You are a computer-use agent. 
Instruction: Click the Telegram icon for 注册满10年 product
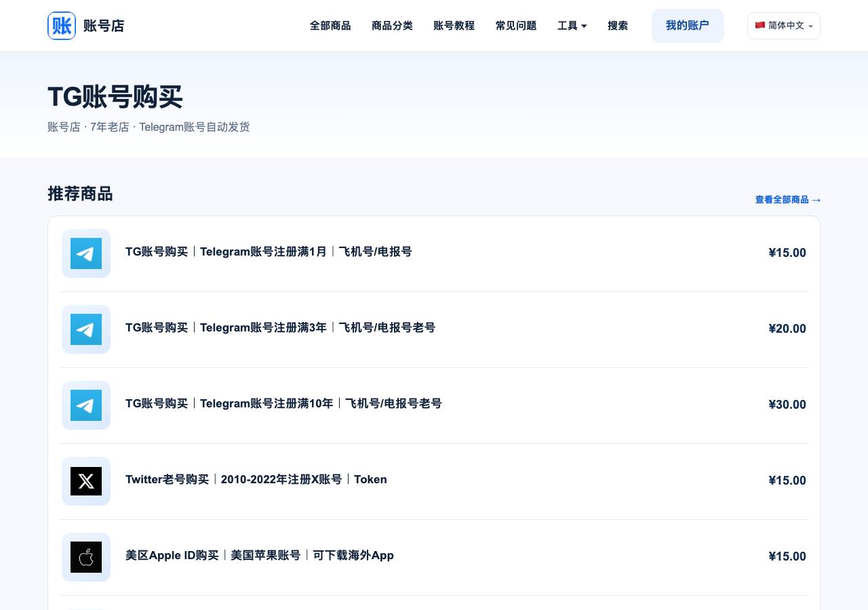click(x=86, y=405)
